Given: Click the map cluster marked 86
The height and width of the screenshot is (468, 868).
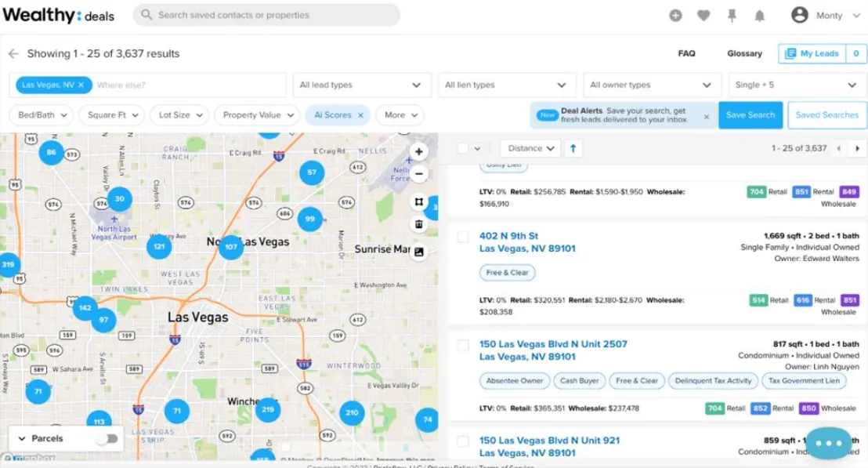Looking at the screenshot, I should click(52, 152).
